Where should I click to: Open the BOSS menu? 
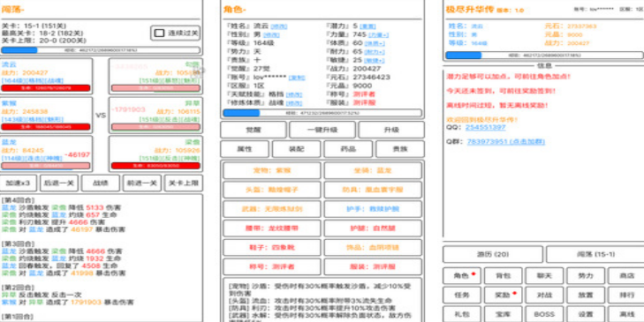544,314
